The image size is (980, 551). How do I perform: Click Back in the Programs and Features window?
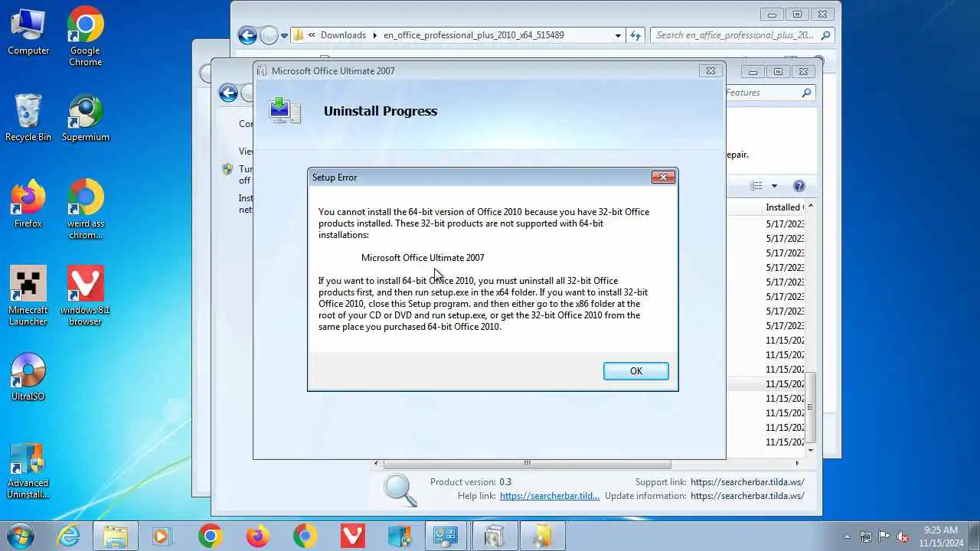coord(228,93)
